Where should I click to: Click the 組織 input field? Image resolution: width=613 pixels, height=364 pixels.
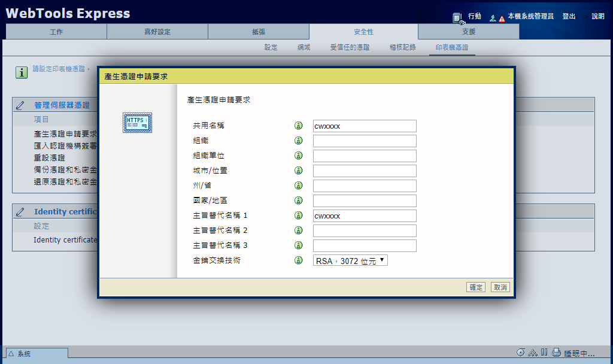coord(364,141)
